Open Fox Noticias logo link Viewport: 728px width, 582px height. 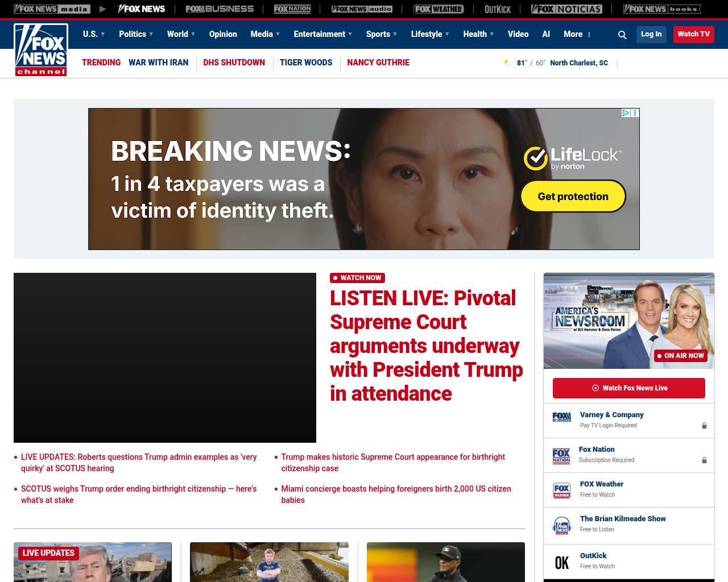pyautogui.click(x=566, y=9)
